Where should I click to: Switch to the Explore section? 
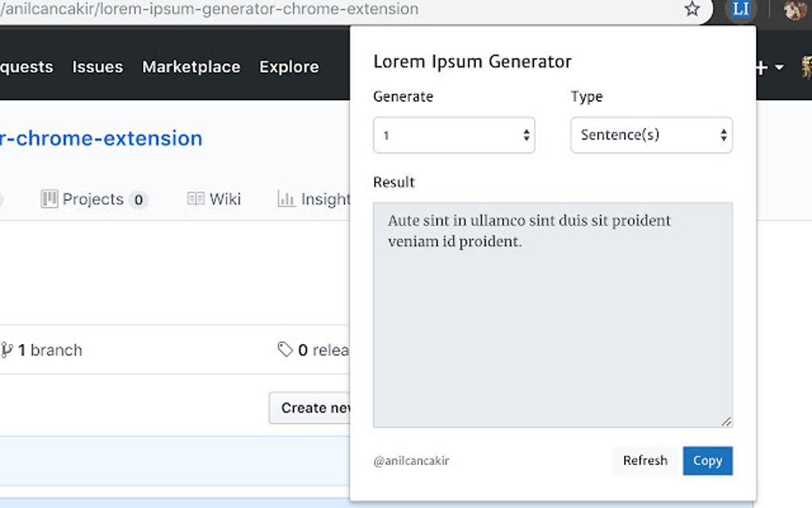pos(289,67)
